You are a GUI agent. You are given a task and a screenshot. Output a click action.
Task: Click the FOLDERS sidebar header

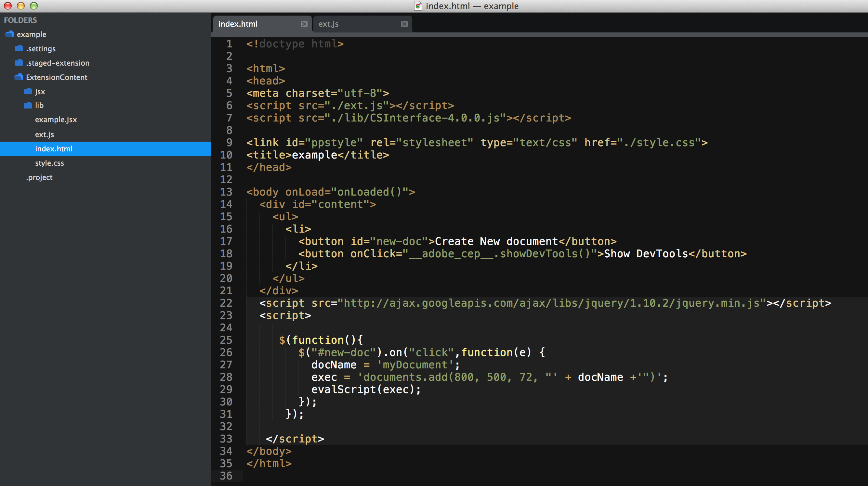[x=20, y=20]
